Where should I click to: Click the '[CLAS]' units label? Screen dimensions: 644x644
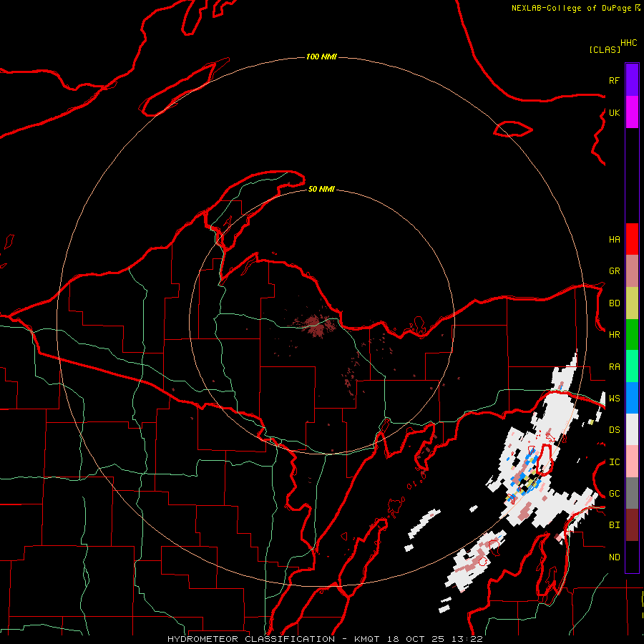605,49
